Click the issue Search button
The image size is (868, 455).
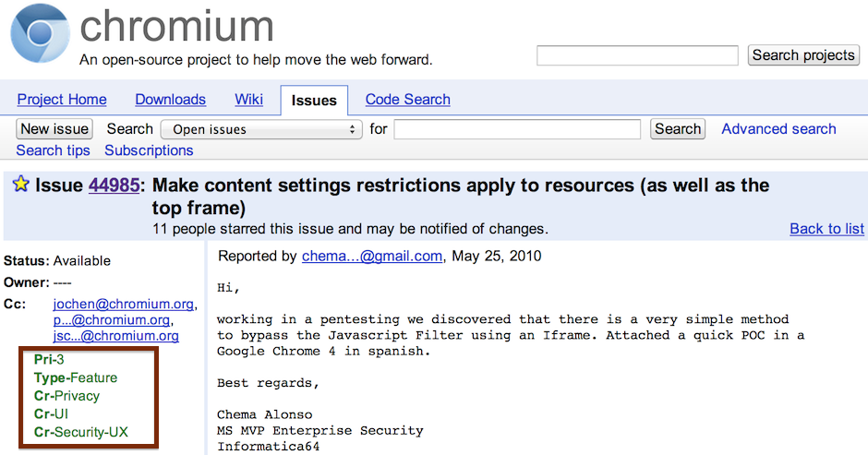(x=678, y=129)
